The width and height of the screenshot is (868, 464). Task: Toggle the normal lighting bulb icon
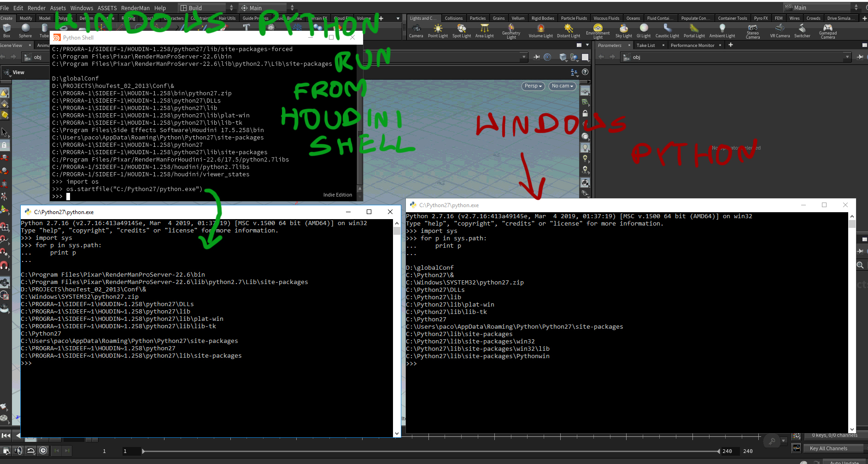click(585, 159)
